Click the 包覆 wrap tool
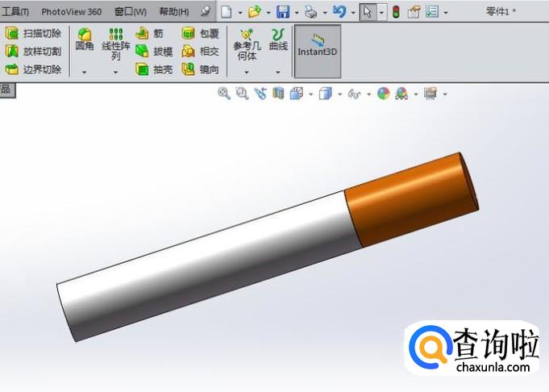 (201, 34)
